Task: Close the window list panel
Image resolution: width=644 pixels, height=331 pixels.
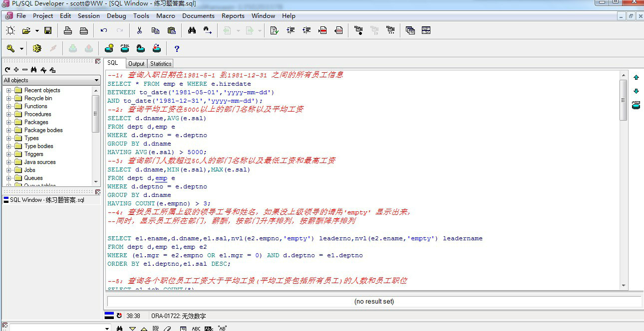Action: click(x=98, y=192)
